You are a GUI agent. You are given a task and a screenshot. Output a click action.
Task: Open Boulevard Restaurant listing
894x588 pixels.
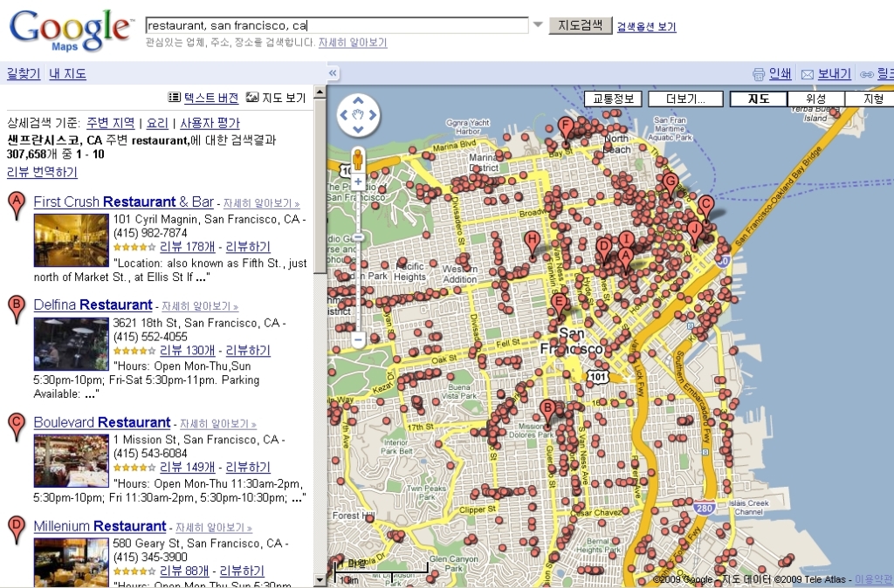pyautogui.click(x=102, y=423)
